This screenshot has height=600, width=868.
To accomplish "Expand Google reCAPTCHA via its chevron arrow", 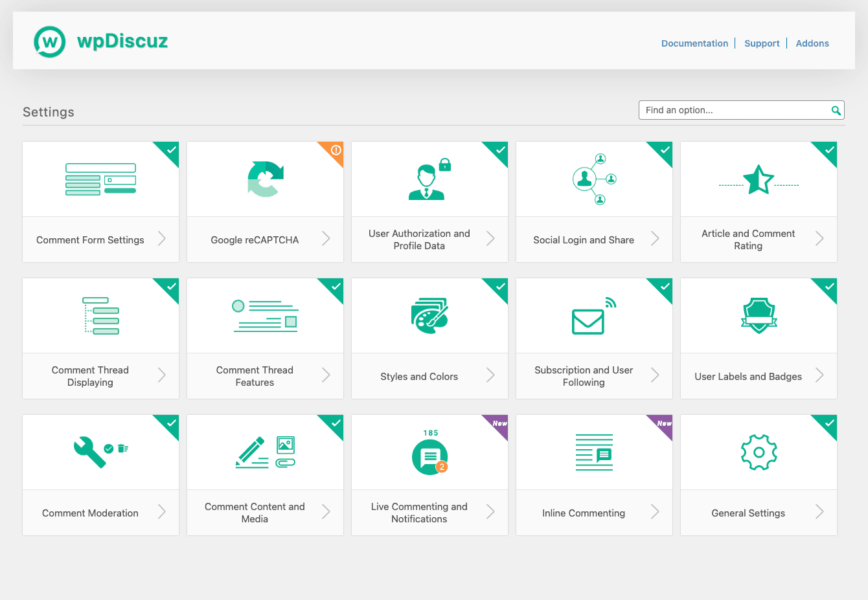I will click(x=326, y=239).
